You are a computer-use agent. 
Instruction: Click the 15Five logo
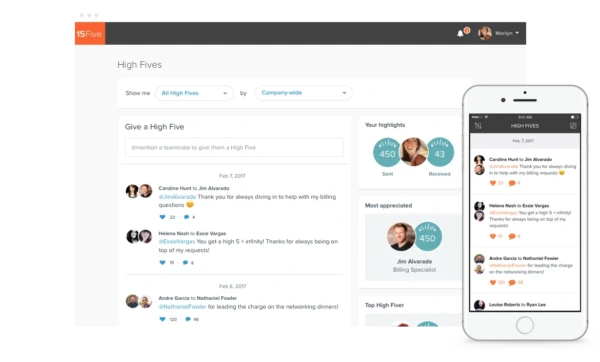tap(90, 34)
